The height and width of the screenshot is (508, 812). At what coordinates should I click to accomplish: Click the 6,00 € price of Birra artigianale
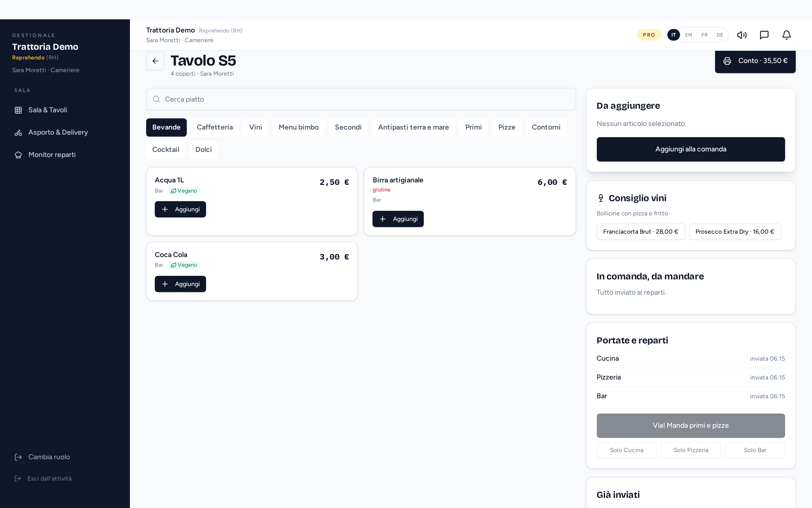click(552, 182)
